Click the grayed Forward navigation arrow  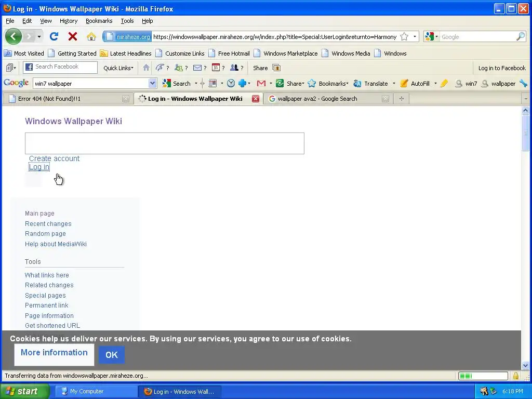29,36
